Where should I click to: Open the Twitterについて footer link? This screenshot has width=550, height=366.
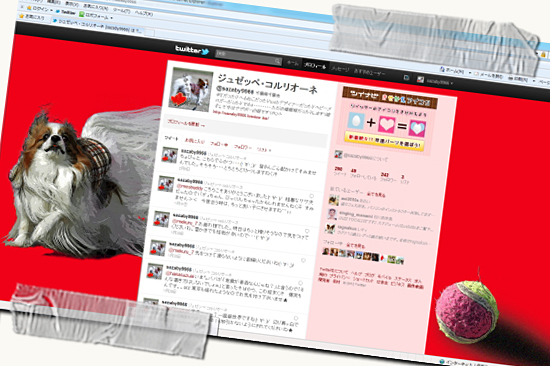coord(334,271)
